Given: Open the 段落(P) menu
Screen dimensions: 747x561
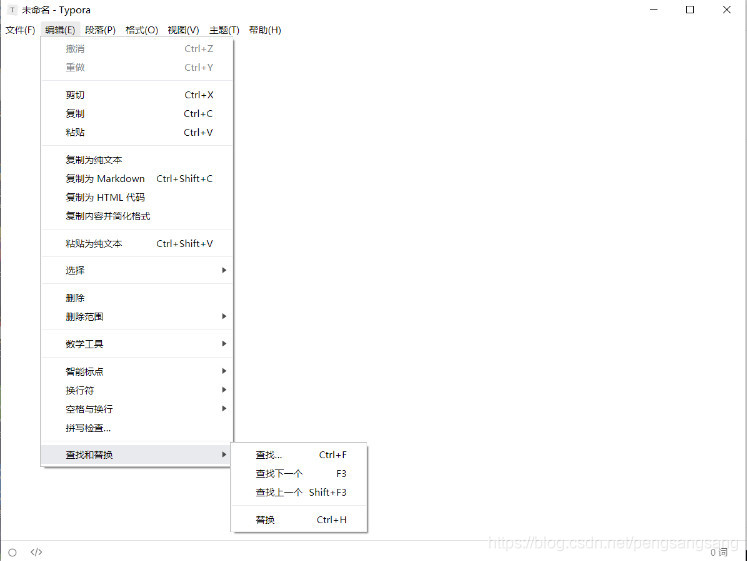Looking at the screenshot, I should coord(100,30).
